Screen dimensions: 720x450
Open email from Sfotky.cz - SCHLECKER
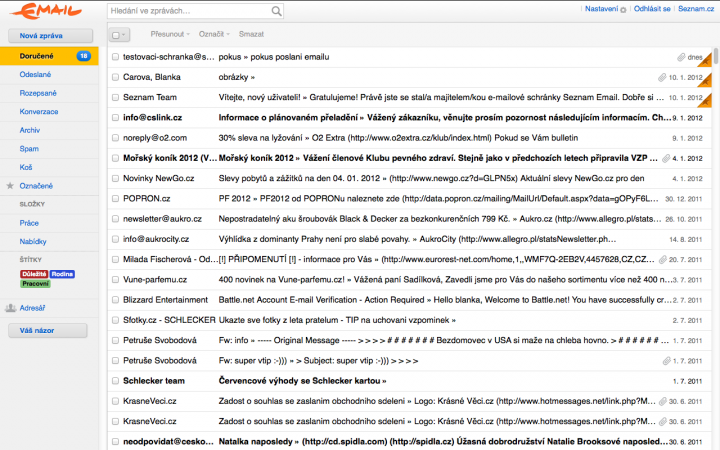click(x=409, y=320)
